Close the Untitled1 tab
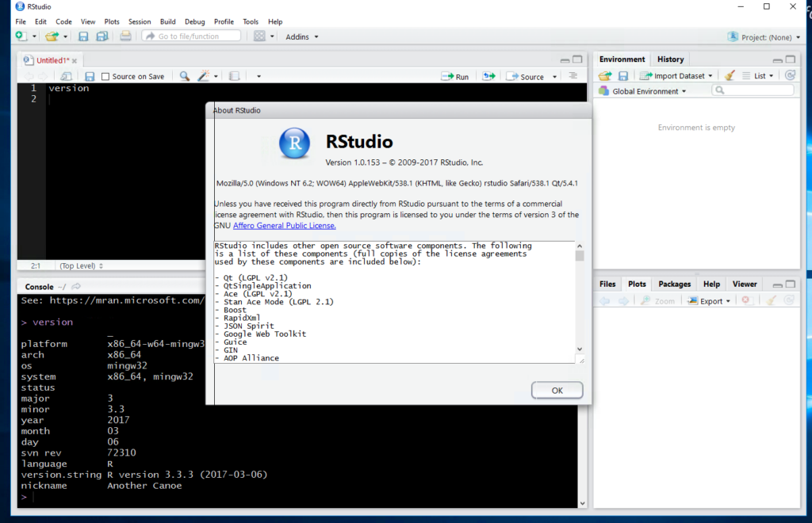The width and height of the screenshot is (812, 523). pos(75,61)
